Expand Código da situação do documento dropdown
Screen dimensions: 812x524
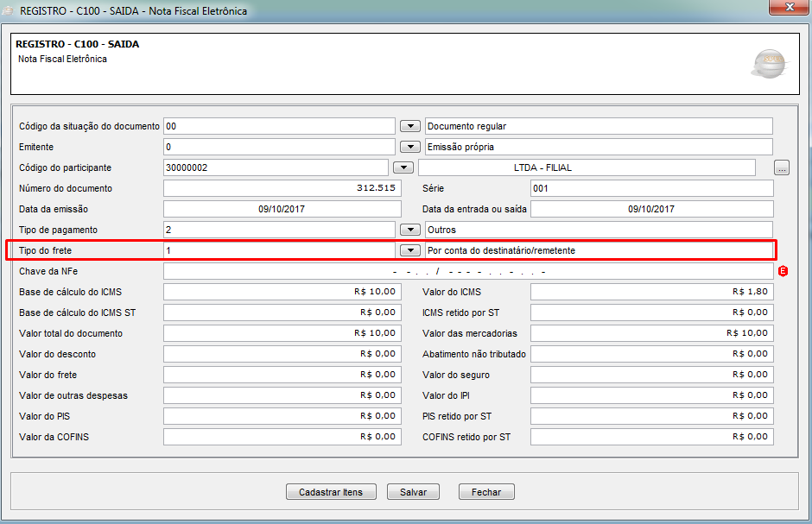point(411,127)
